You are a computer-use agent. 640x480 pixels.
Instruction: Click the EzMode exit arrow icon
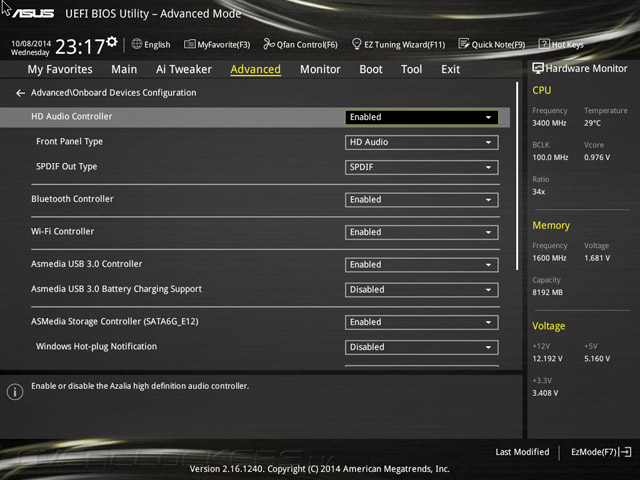click(x=625, y=452)
